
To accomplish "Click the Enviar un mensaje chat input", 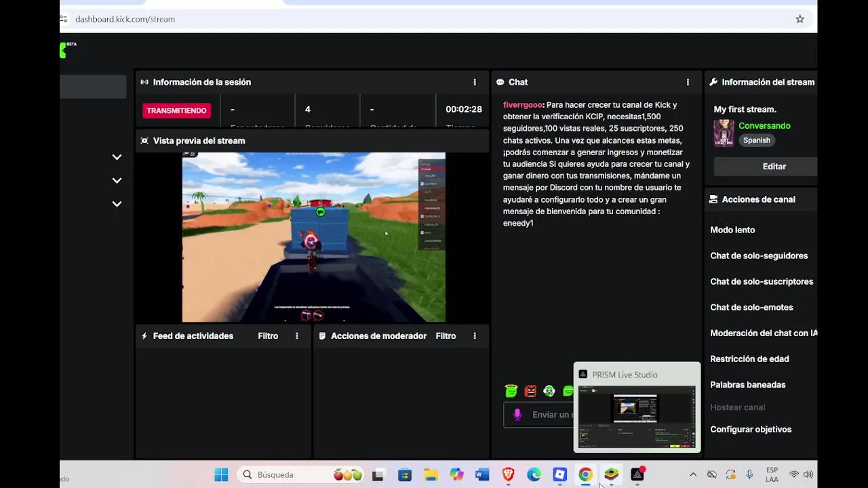I will 539,415.
